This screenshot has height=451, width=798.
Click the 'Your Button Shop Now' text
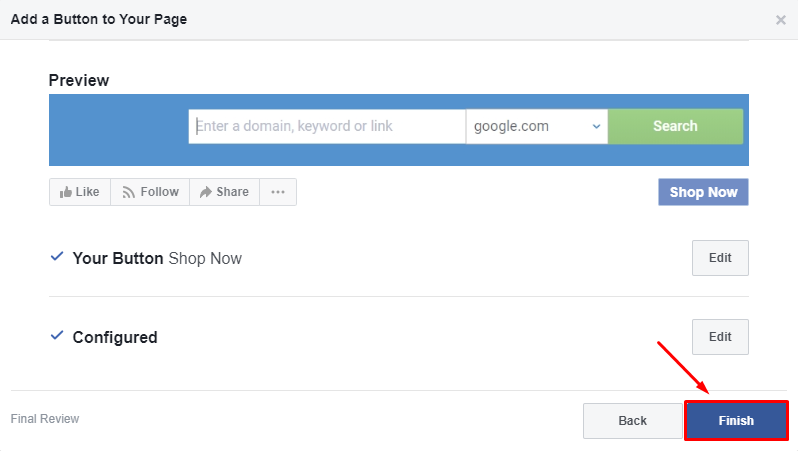pyautogui.click(x=157, y=258)
